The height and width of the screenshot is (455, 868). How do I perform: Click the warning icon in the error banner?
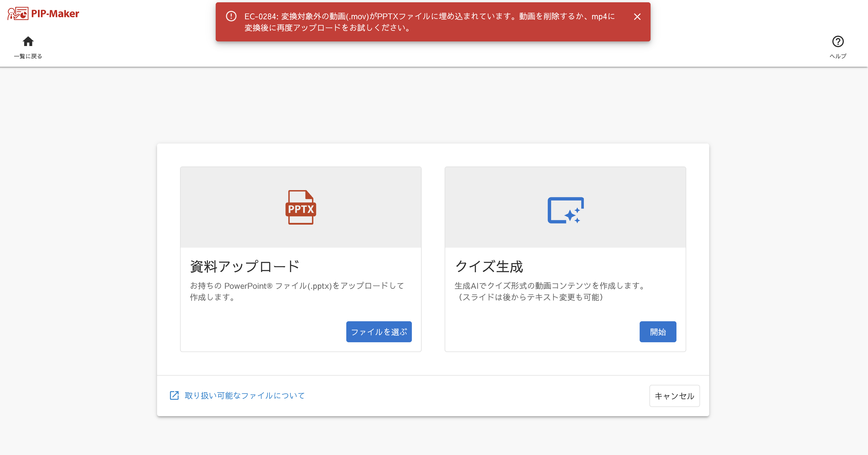[x=231, y=16]
